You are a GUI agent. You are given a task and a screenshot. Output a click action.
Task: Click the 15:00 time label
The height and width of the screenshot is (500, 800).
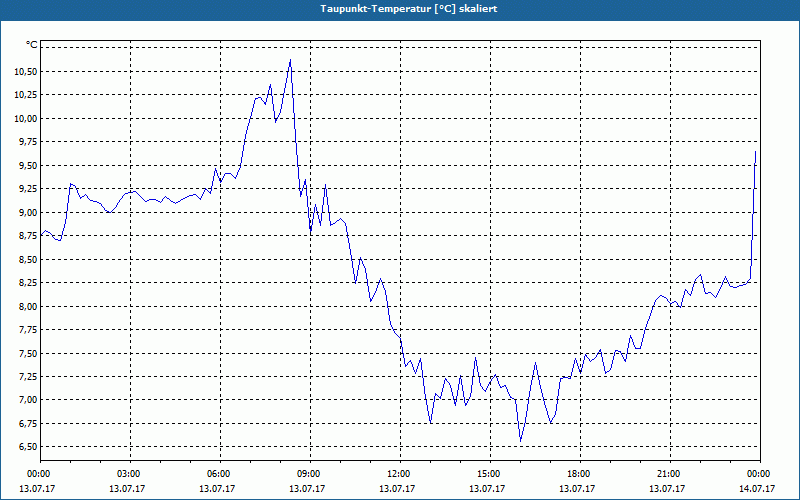pos(490,474)
